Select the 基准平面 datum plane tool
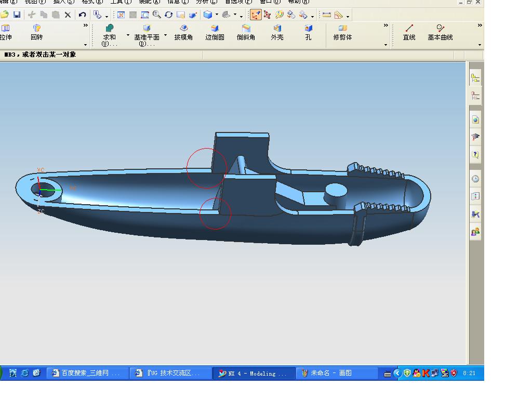This screenshot has width=532, height=399. [x=147, y=35]
